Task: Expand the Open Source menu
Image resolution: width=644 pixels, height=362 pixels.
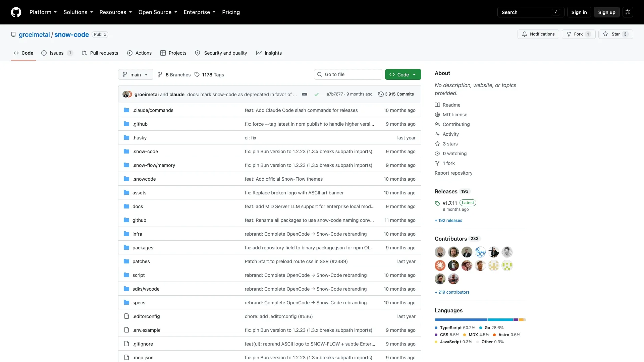Action: point(158,12)
